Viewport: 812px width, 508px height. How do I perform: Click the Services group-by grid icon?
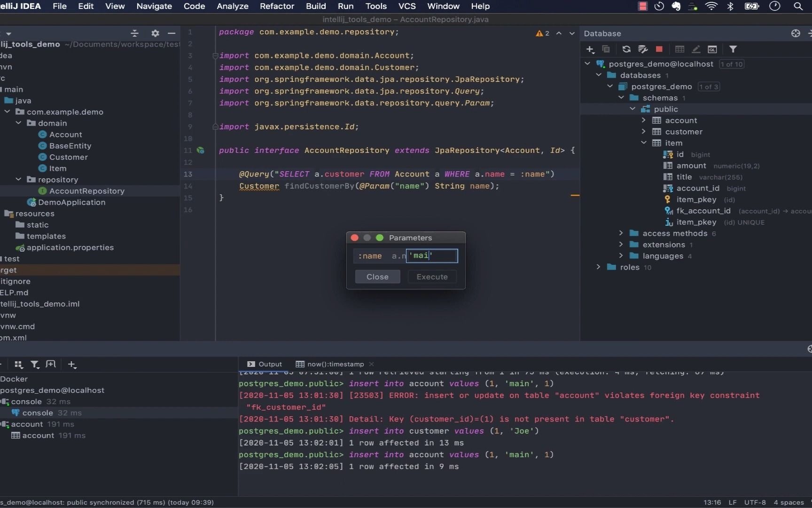[x=19, y=364]
